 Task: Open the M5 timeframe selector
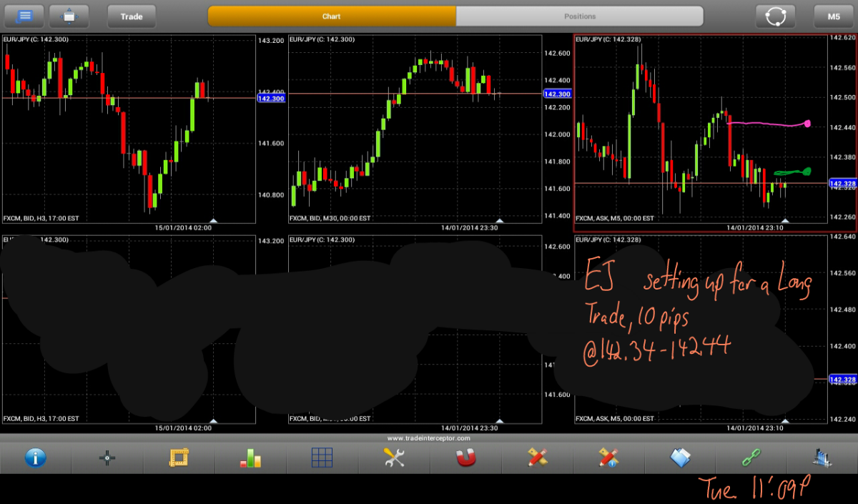tap(834, 16)
